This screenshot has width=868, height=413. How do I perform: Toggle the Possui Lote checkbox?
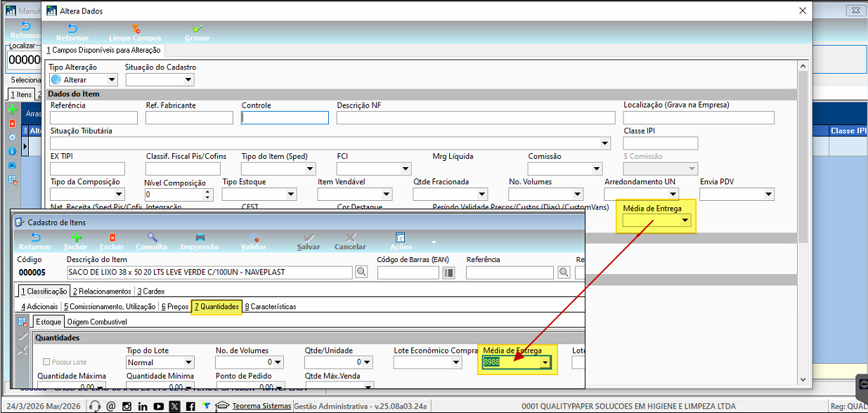click(47, 362)
